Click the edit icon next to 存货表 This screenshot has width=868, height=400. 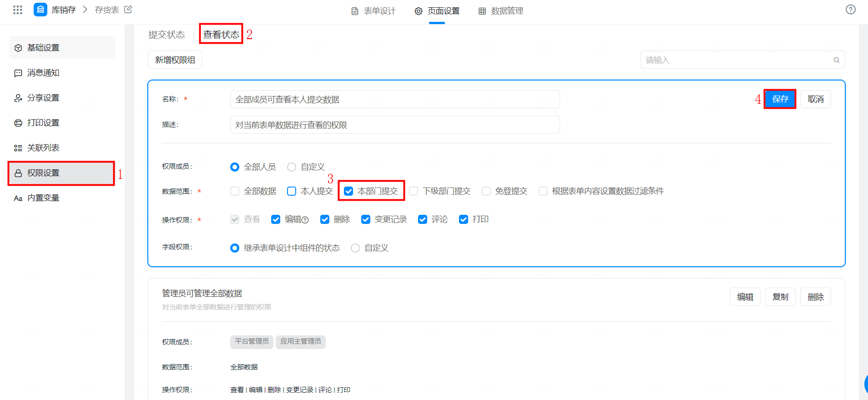point(128,10)
